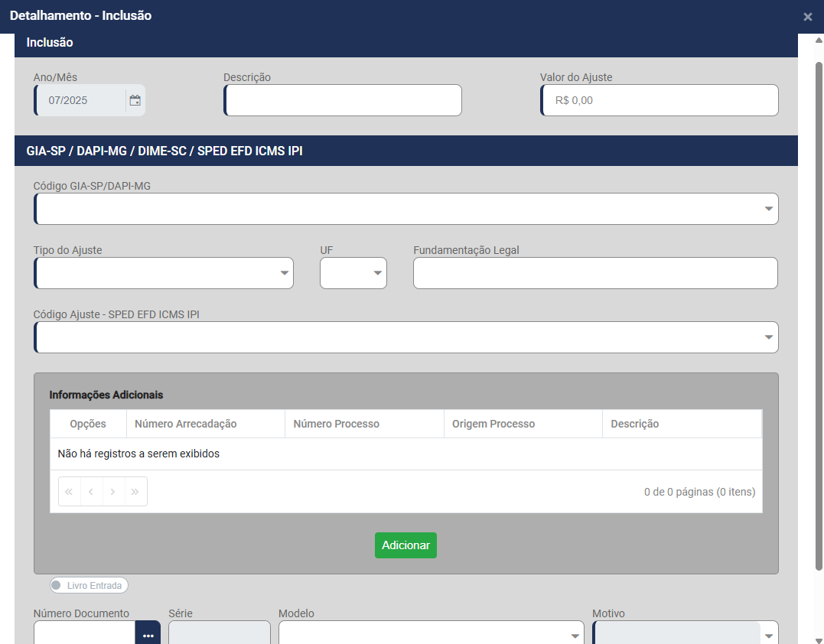Go to next page of Informações Adicionais
Viewport: 824px width, 644px height.
click(x=113, y=492)
